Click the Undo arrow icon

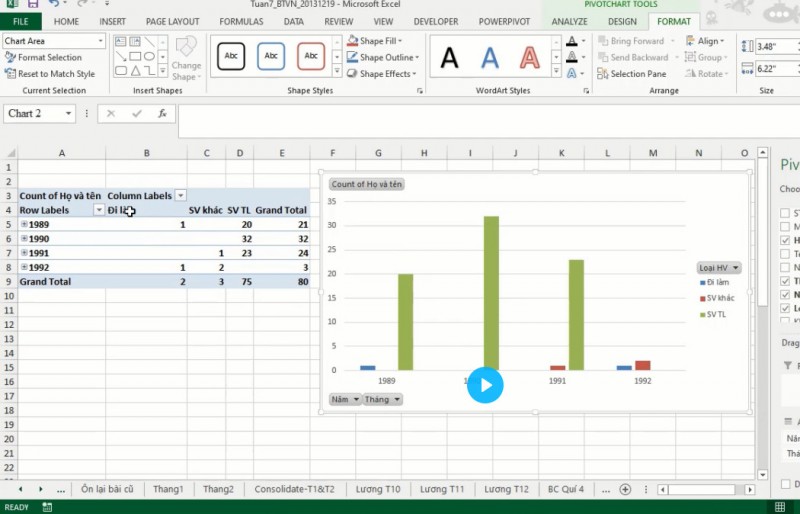[x=53, y=4]
